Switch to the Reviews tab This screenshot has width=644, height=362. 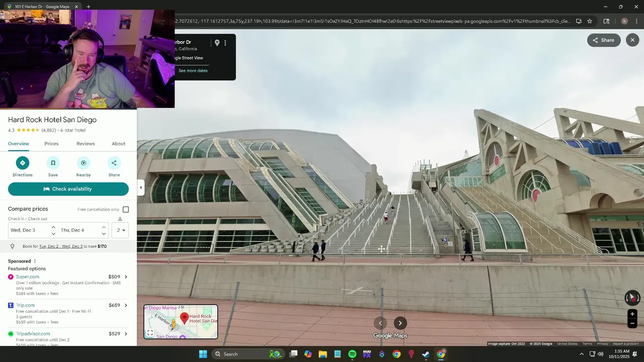pos(86,144)
